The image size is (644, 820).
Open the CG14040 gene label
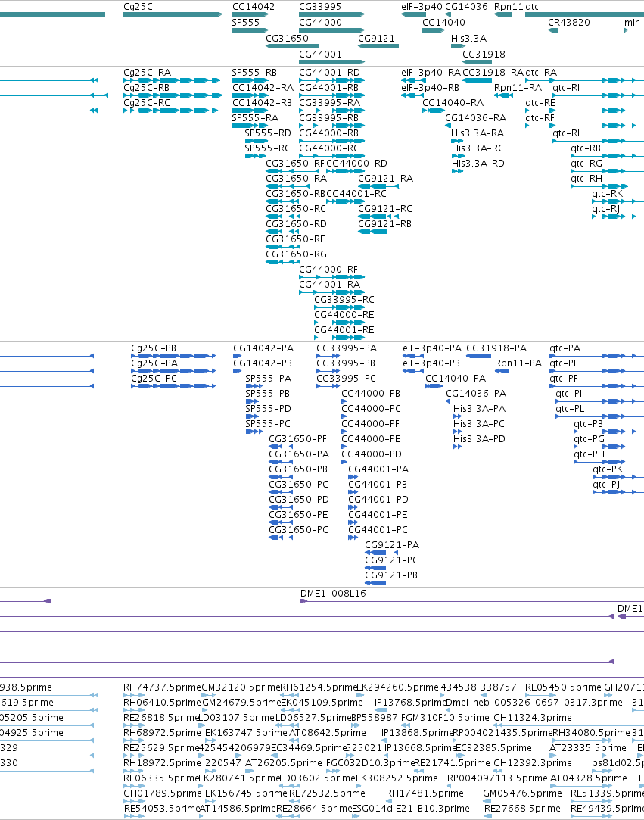tap(443, 23)
